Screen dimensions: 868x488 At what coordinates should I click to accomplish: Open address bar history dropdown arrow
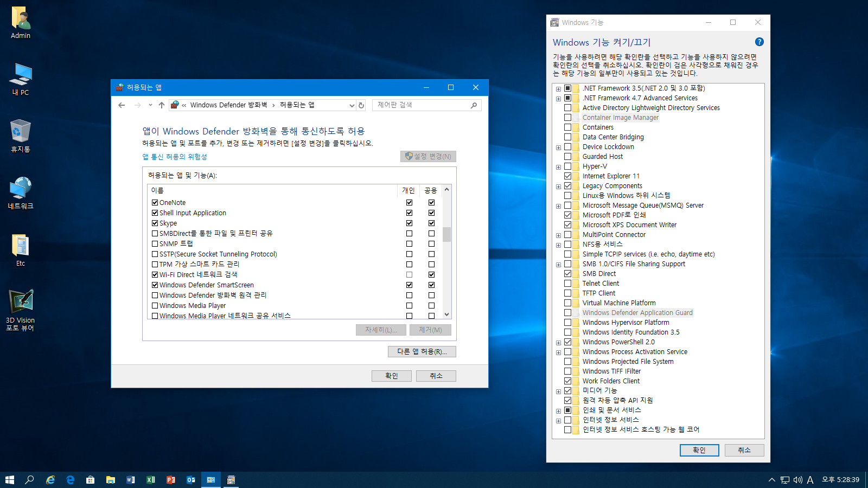tap(352, 105)
